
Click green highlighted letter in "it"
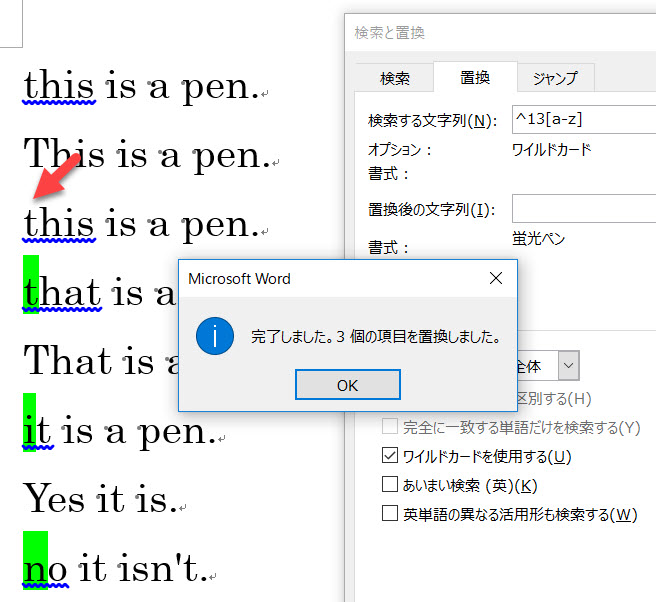pyautogui.click(x=31, y=429)
